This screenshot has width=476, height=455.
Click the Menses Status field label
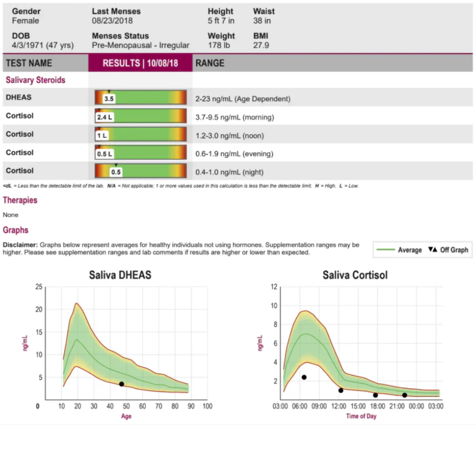[120, 36]
